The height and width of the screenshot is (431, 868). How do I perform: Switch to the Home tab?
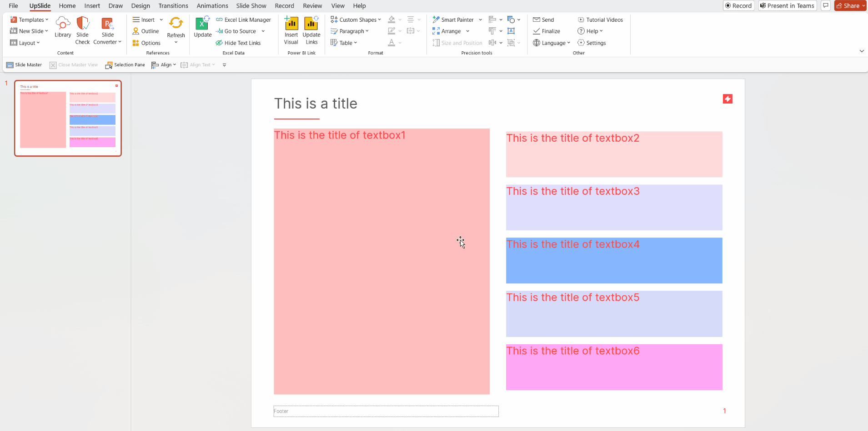click(x=67, y=6)
